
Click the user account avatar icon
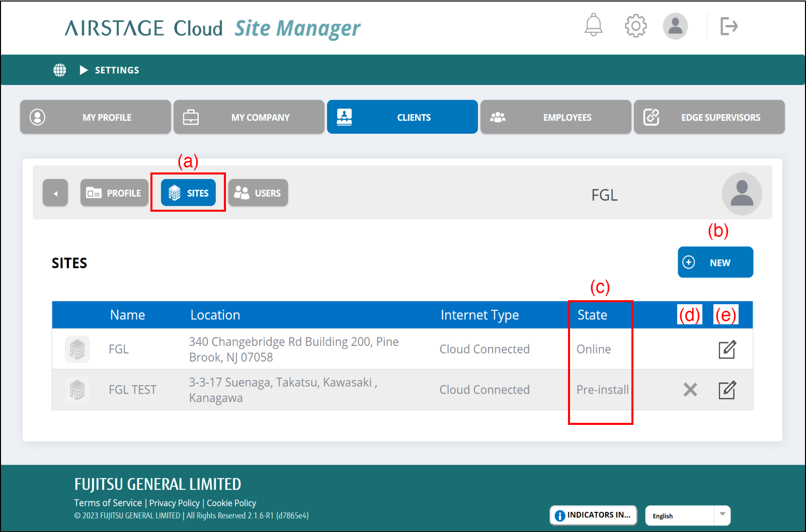point(675,26)
